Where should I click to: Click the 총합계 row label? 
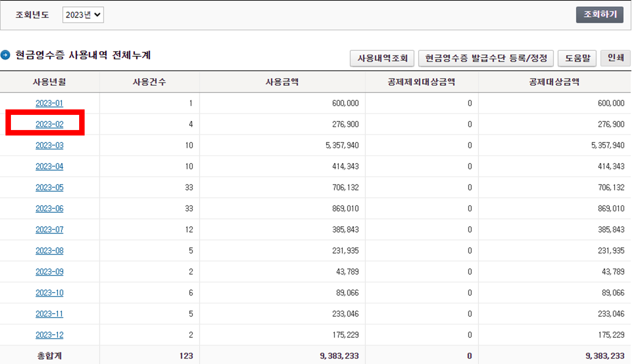click(49, 356)
